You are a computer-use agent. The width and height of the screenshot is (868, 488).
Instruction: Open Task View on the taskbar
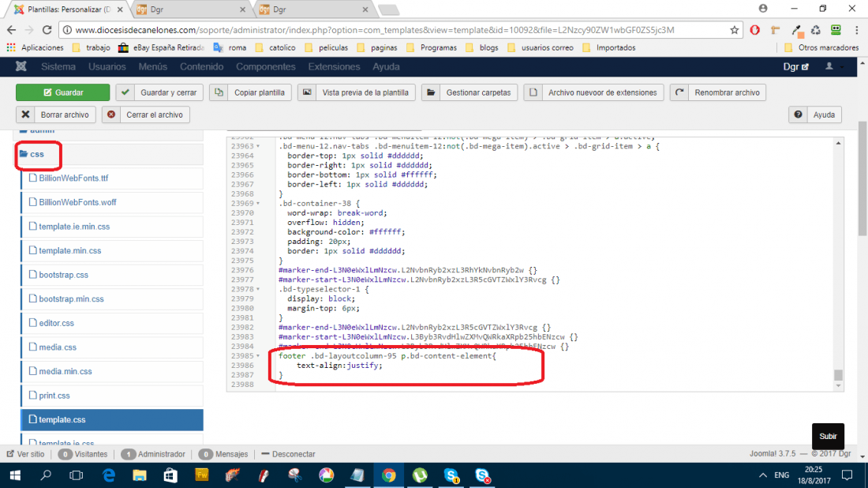tap(77, 475)
